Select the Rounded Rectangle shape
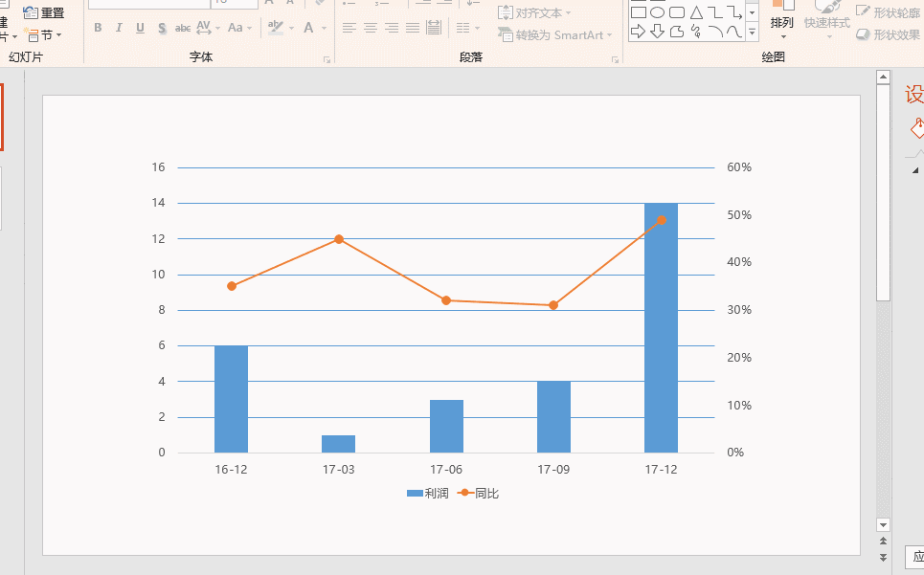Image resolution: width=924 pixels, height=575 pixels. click(x=677, y=12)
